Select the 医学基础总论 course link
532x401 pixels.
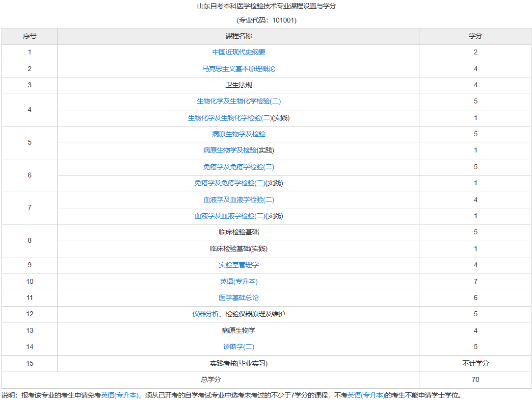(x=238, y=297)
